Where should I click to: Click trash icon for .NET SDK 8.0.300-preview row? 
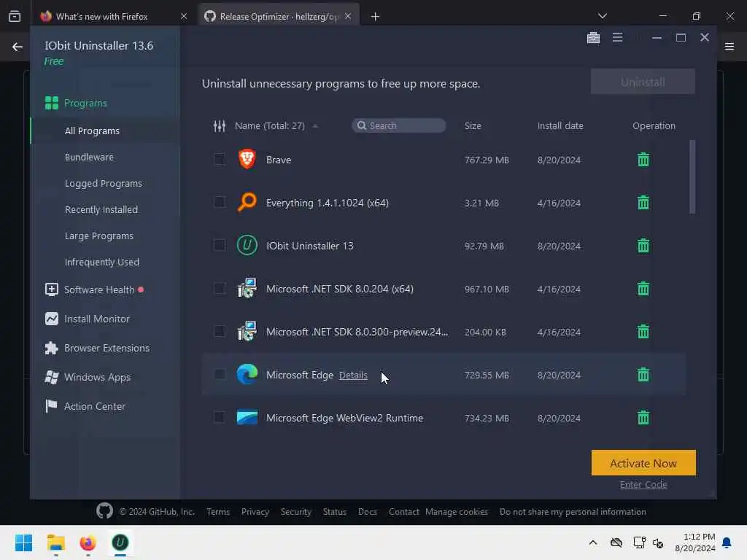click(x=643, y=332)
